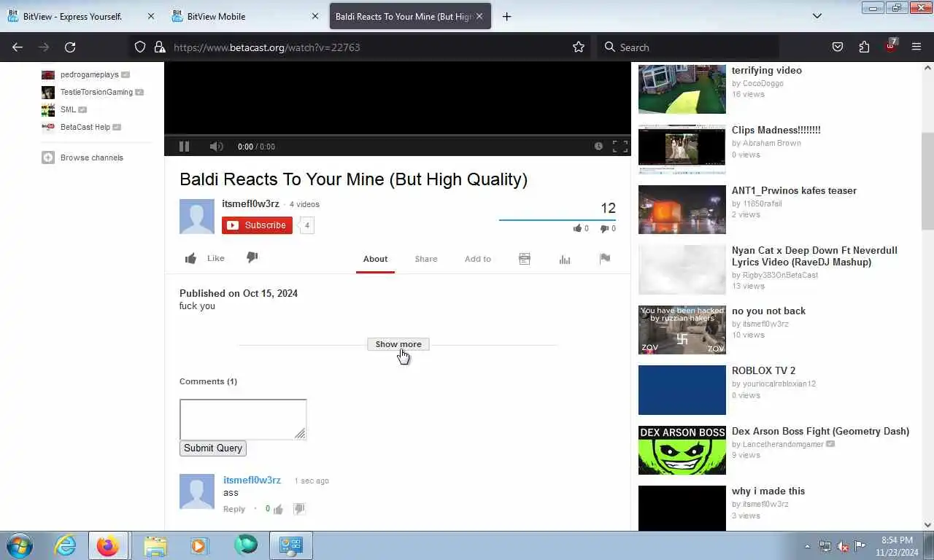Image resolution: width=934 pixels, height=560 pixels.
Task: Click the tracking protection shield icon in address bar
Action: point(140,47)
